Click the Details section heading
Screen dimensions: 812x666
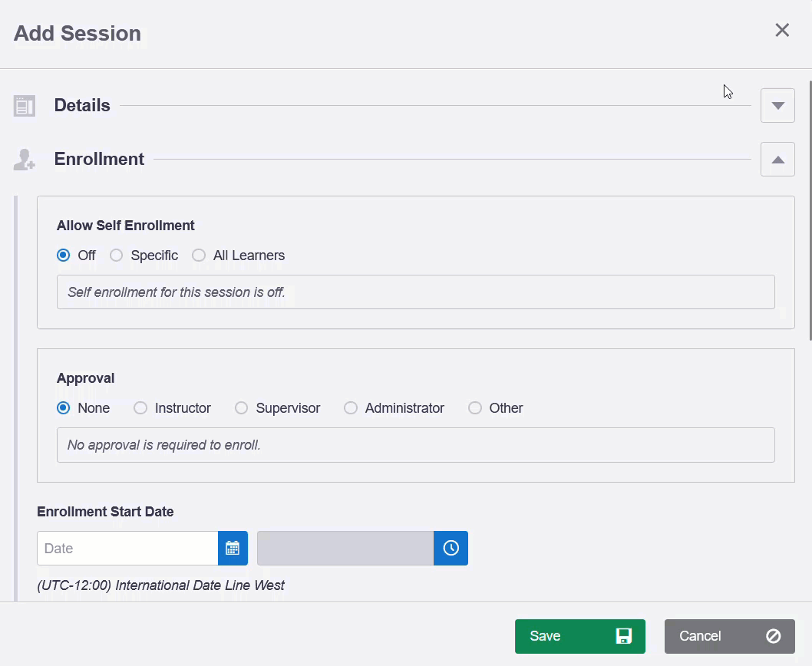pyautogui.click(x=82, y=105)
